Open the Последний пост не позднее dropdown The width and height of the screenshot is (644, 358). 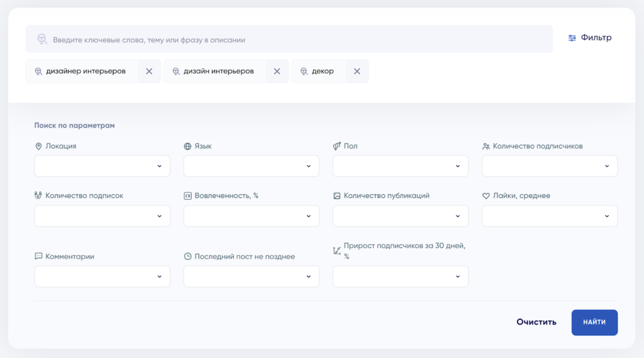(252, 276)
